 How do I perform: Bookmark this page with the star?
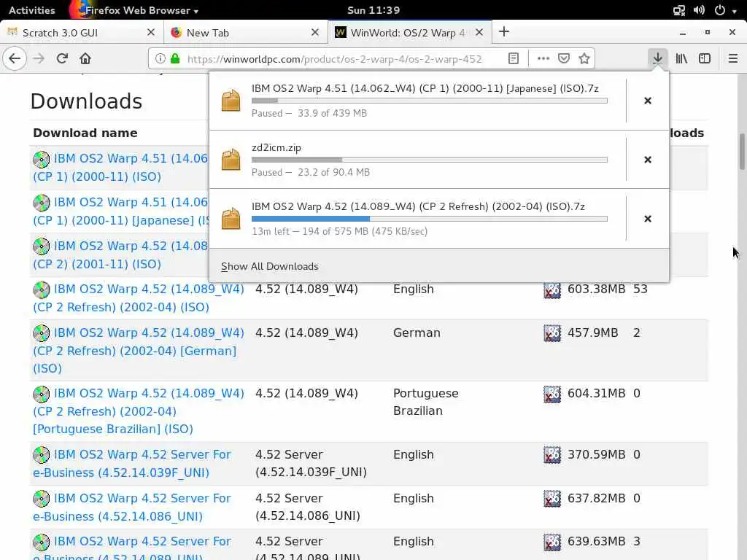tap(584, 58)
